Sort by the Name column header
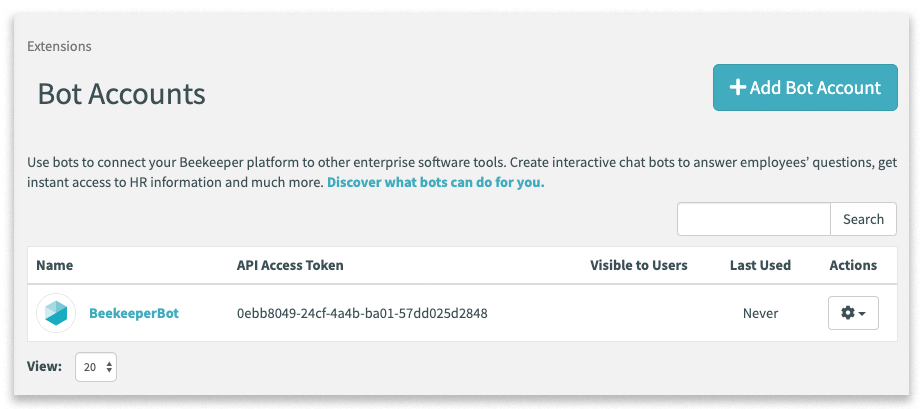Viewport: 923px width, 409px height. [x=55, y=265]
